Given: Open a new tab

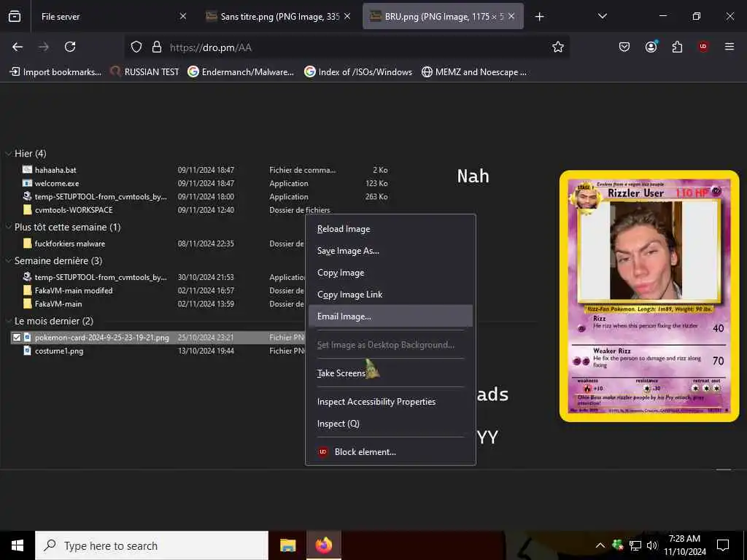Looking at the screenshot, I should (x=539, y=17).
